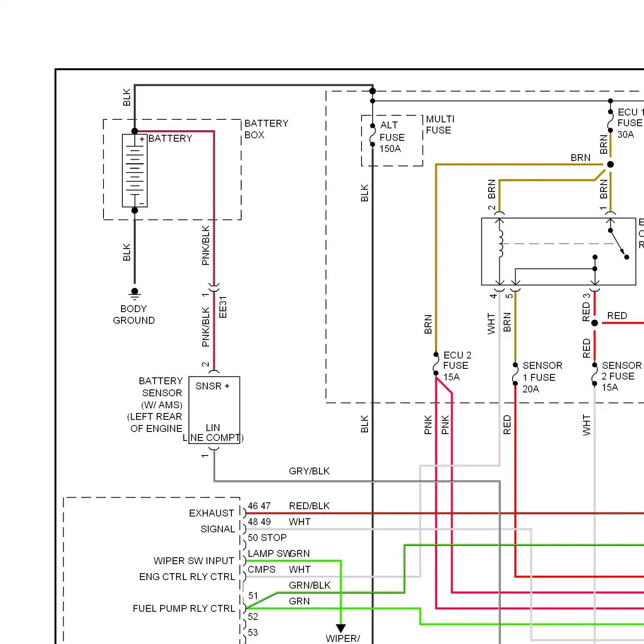Click the "LIN" text in the sensor box
This screenshot has width=644, height=644.
tap(213, 428)
